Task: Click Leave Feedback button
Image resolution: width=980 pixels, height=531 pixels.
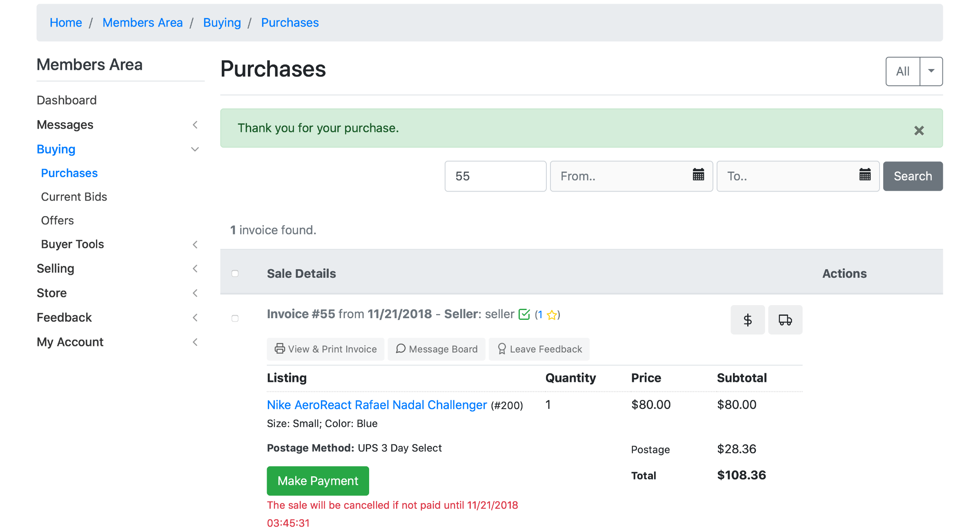Action: 539,349
